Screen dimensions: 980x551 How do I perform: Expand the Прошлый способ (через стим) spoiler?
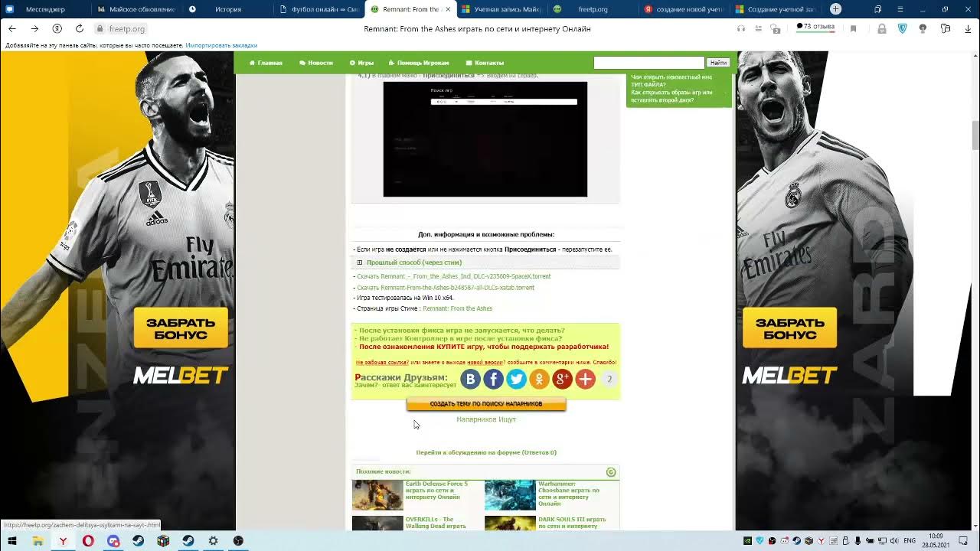[413, 262]
